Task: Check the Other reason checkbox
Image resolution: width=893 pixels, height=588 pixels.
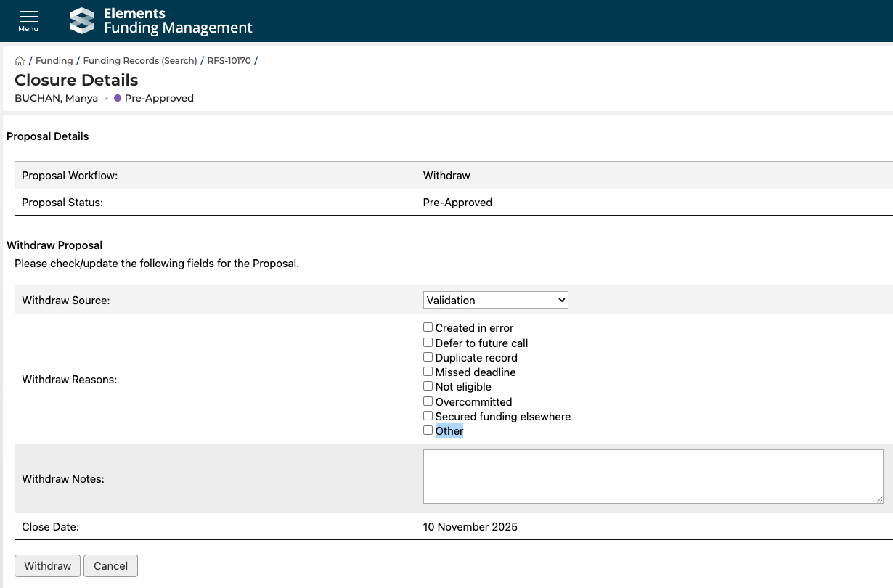Action: coord(428,430)
